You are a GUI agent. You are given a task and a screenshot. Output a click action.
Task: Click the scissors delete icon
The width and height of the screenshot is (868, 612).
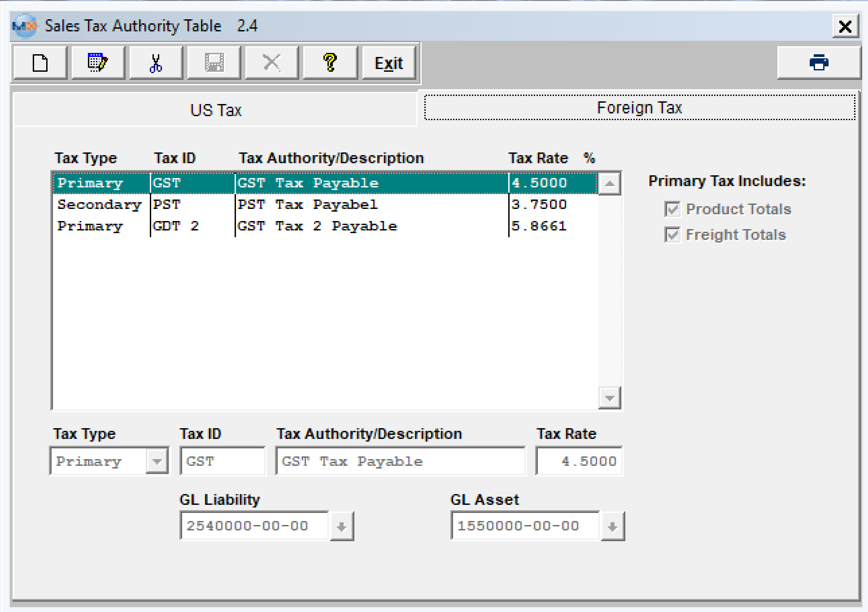pos(156,63)
